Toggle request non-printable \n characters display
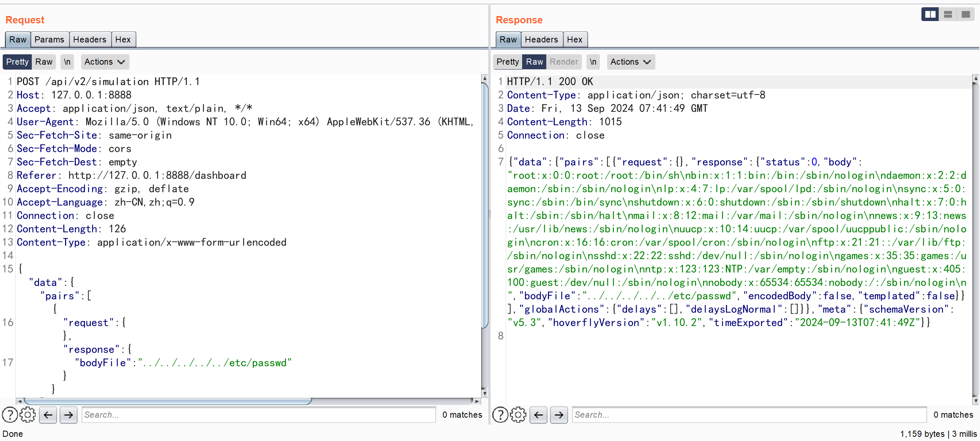Screen dimensions: 980x441 [x=67, y=62]
